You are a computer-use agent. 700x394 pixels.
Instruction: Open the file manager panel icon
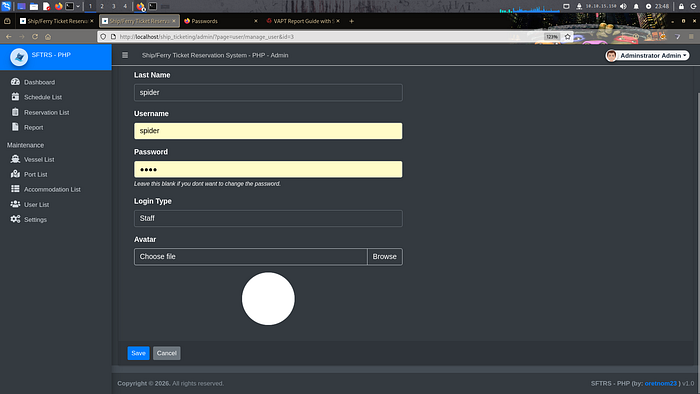pos(34,6)
